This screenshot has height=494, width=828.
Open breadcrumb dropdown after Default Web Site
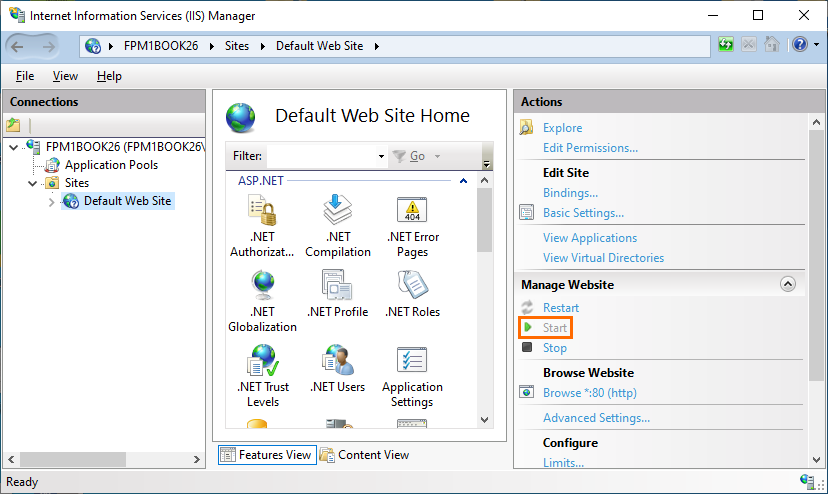click(x=377, y=46)
